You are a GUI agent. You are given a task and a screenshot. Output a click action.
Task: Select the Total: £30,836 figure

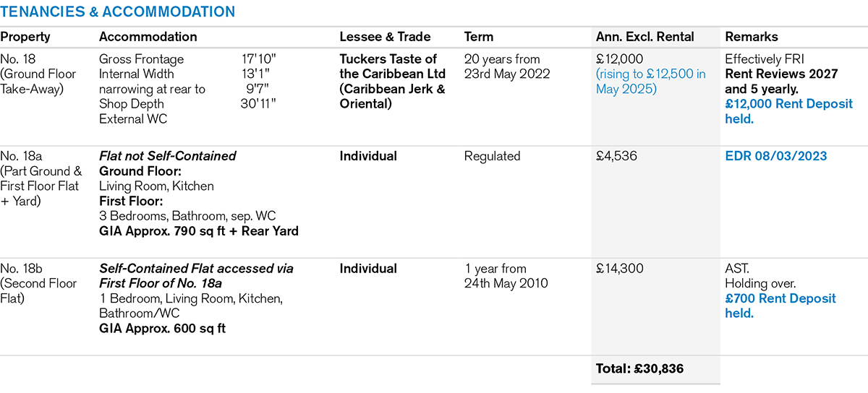(639, 369)
